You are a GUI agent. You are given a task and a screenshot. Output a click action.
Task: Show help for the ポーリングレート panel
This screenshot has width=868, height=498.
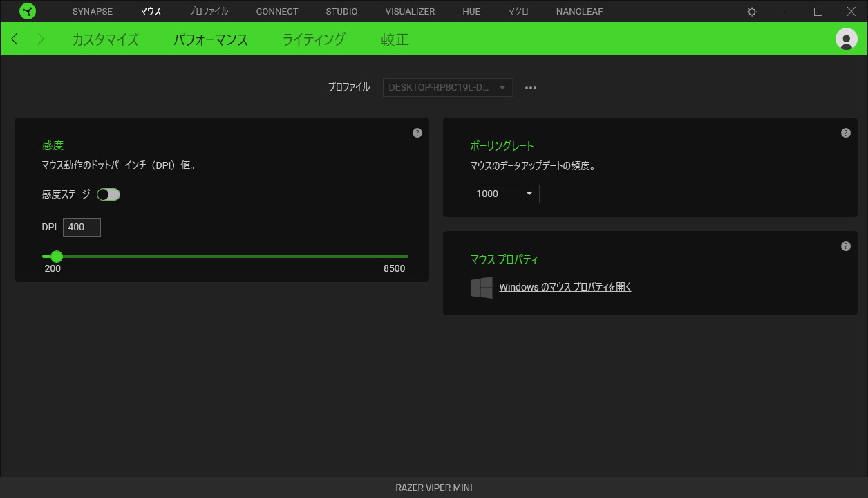(x=846, y=133)
